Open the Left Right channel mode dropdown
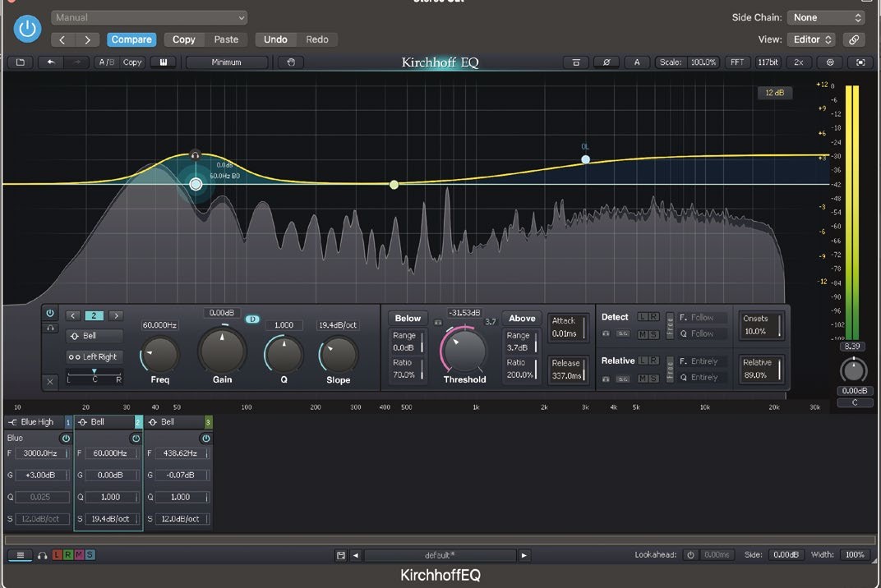Viewport: 881px width, 588px height. (x=95, y=356)
